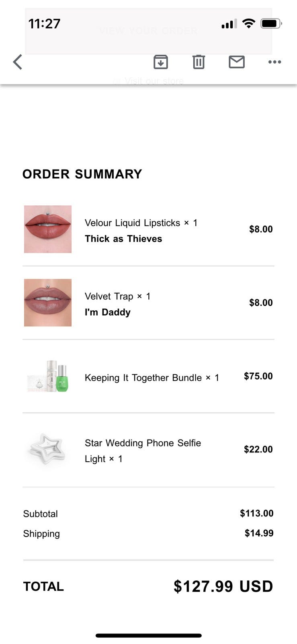Tap the home indicator bar at bottom
The width and height of the screenshot is (297, 644).
[148, 636]
